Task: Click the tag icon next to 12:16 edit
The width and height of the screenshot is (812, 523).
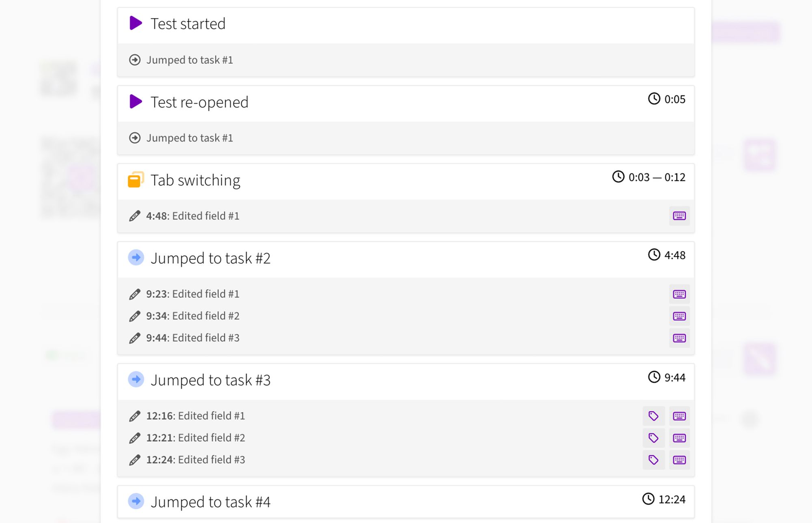Action: [653, 416]
